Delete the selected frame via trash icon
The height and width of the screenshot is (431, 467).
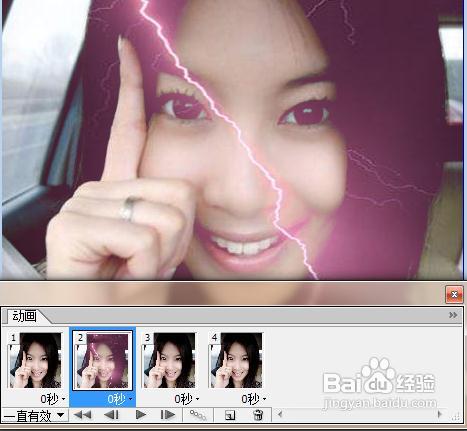tap(258, 415)
